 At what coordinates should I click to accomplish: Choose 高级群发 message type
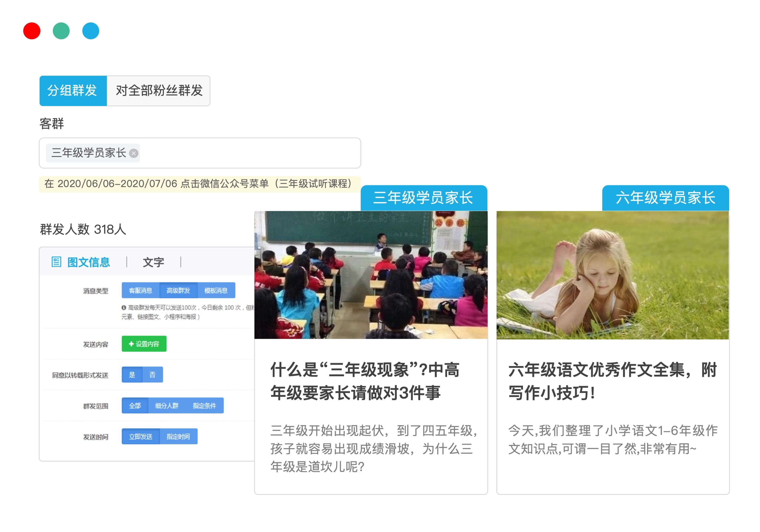point(178,290)
